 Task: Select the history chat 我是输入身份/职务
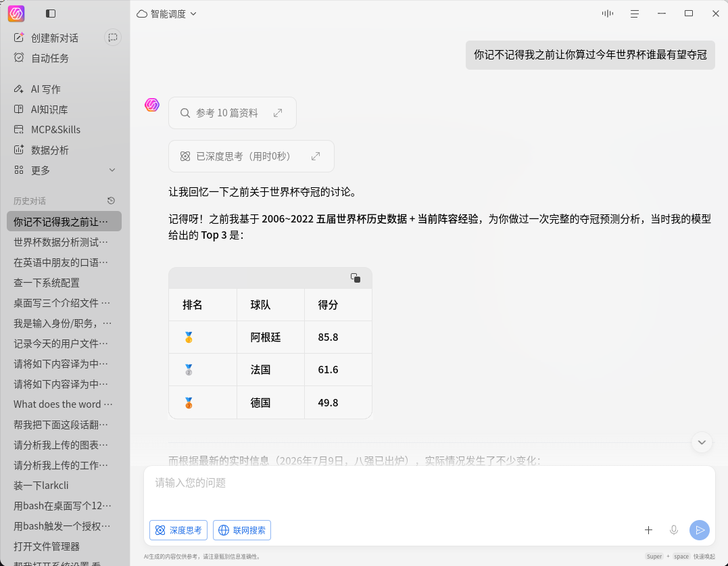pyautogui.click(x=64, y=323)
